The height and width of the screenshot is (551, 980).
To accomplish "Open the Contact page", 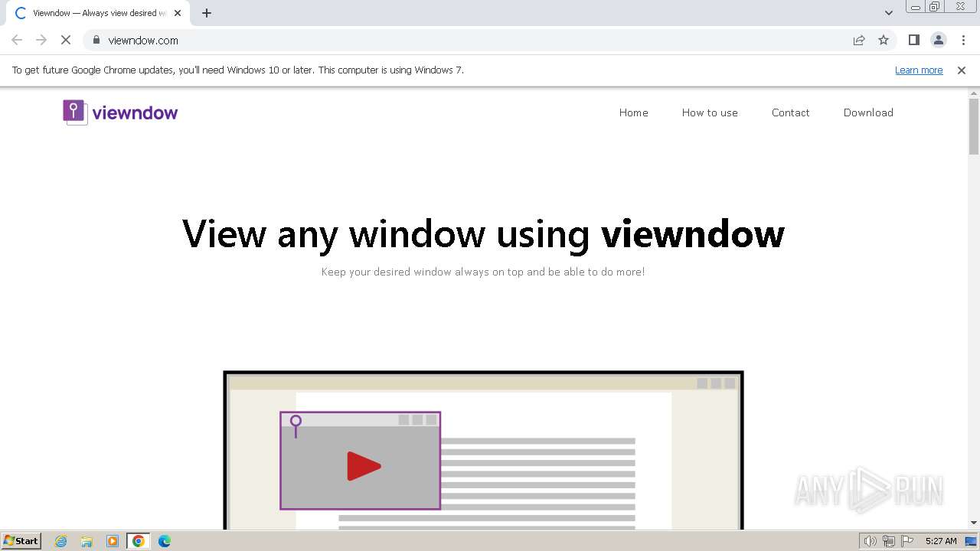I will click(x=791, y=112).
